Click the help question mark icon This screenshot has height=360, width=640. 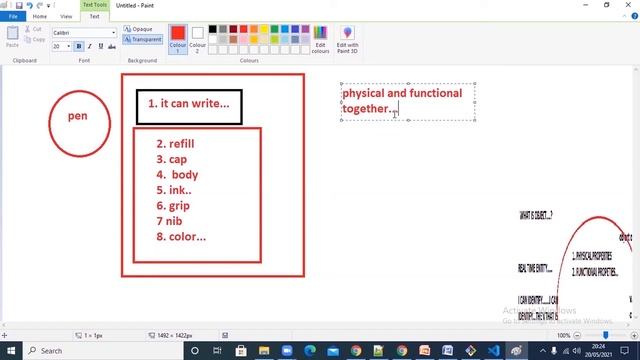click(x=635, y=16)
